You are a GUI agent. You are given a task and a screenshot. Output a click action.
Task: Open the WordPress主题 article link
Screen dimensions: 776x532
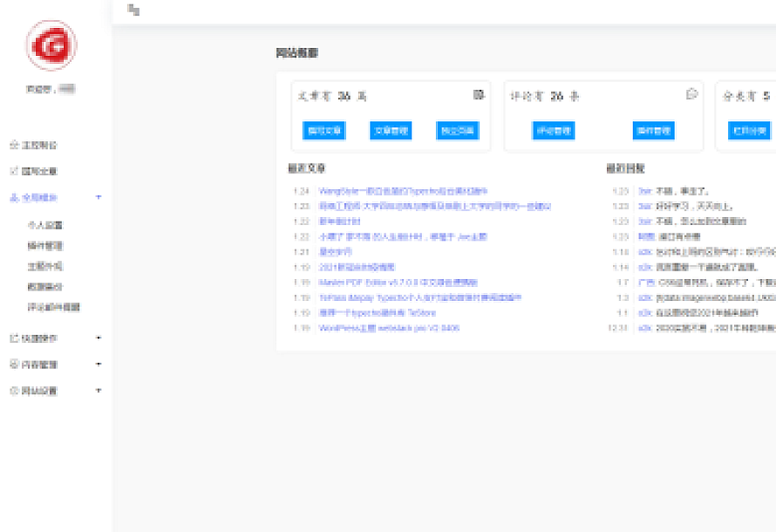point(389,328)
